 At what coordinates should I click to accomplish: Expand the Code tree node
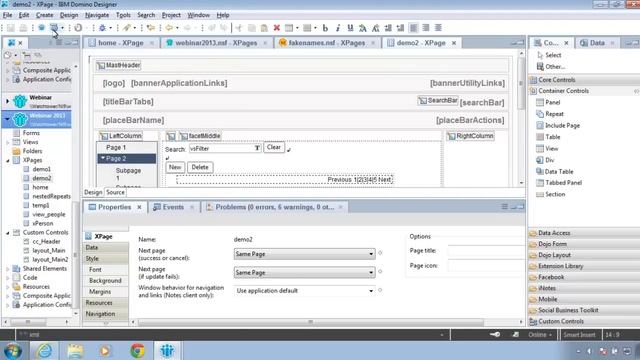click(x=8, y=278)
